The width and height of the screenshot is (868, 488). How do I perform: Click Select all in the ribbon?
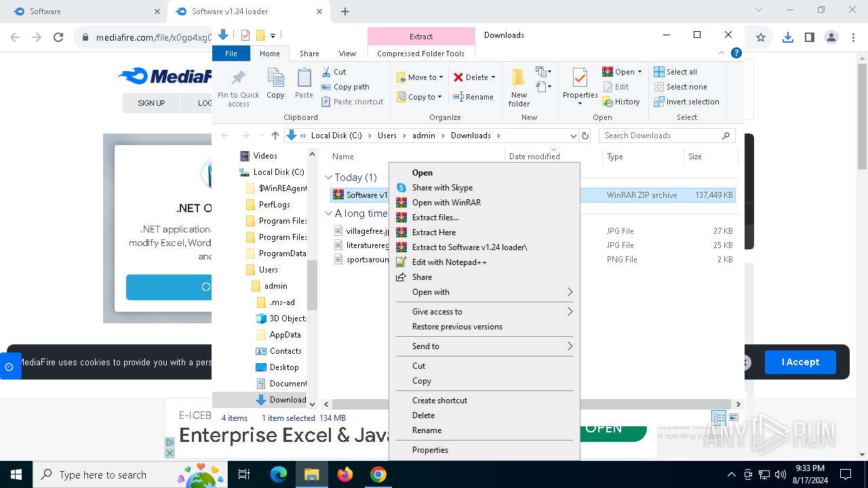coord(675,72)
